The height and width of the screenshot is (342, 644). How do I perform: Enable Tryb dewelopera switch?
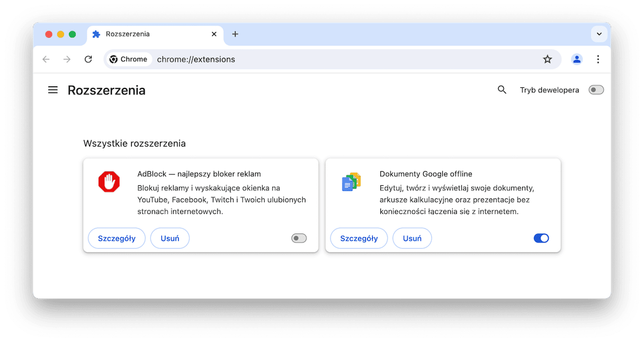point(596,90)
